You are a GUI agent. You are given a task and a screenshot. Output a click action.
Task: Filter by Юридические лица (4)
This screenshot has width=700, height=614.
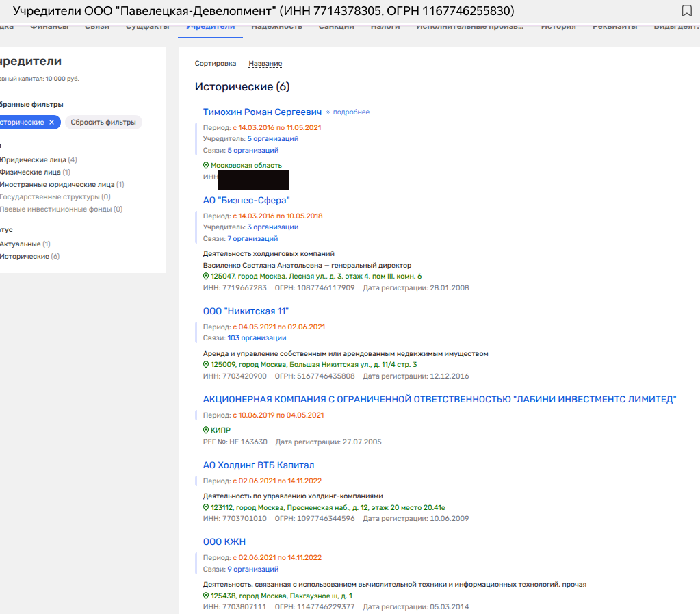[34, 159]
